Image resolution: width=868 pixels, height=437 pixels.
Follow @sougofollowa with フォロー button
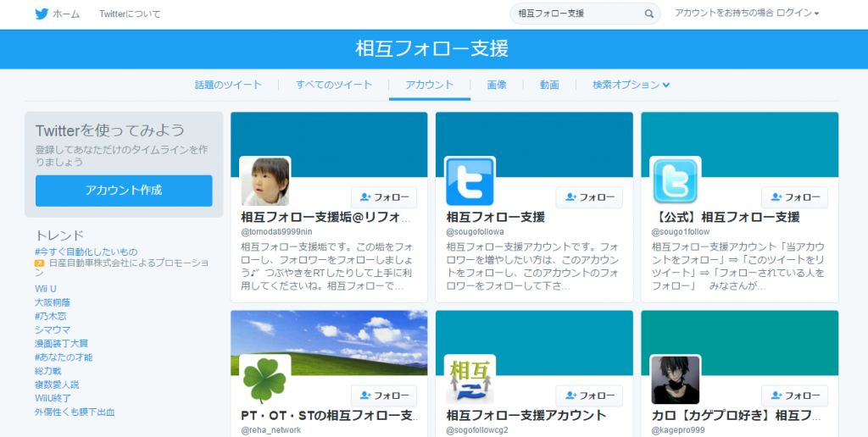point(589,197)
